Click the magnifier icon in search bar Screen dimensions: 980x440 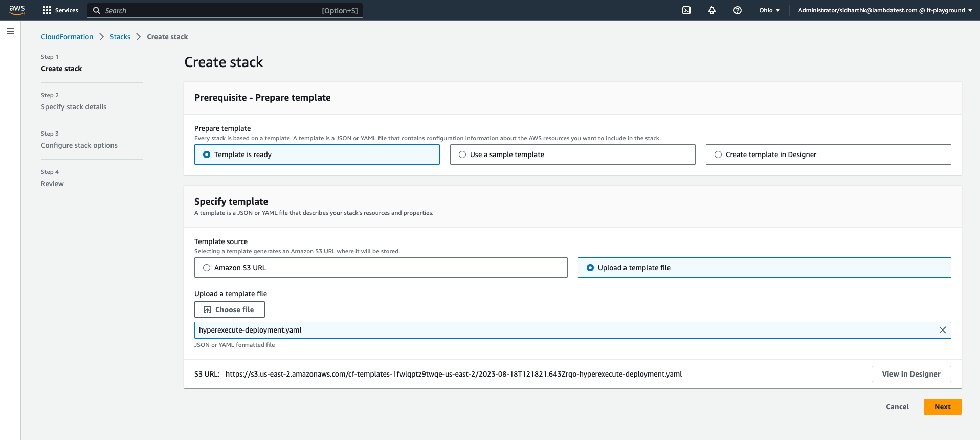click(x=97, y=10)
